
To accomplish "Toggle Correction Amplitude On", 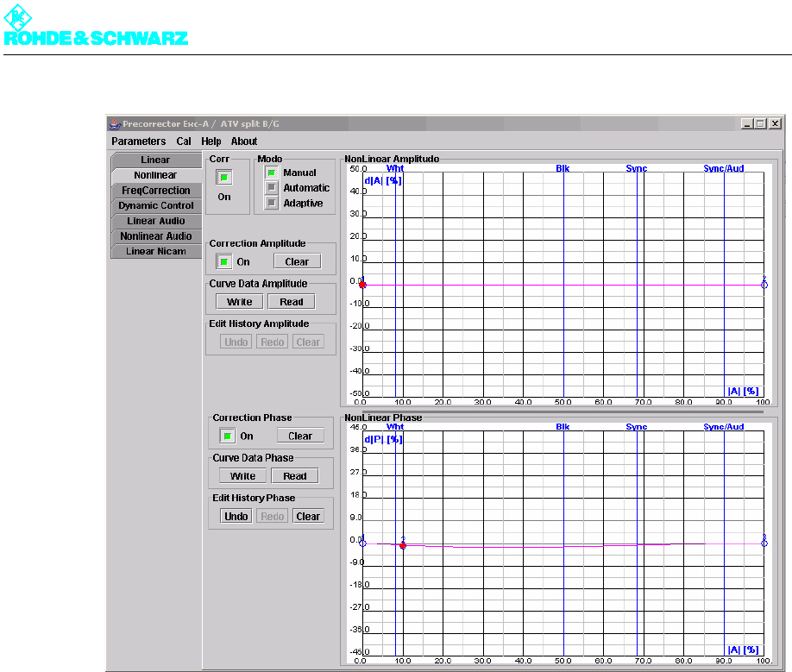I will [224, 261].
